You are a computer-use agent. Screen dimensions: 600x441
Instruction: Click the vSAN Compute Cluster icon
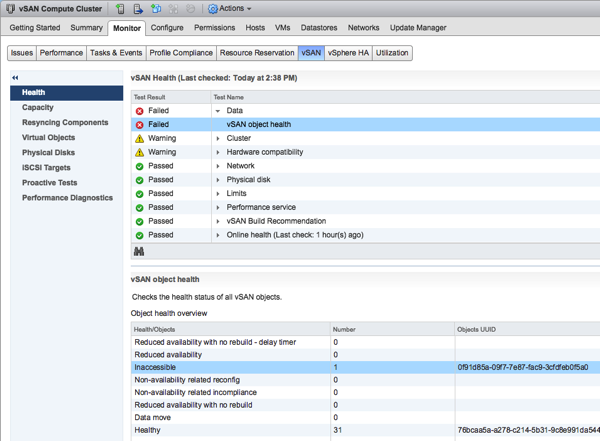click(10, 8)
